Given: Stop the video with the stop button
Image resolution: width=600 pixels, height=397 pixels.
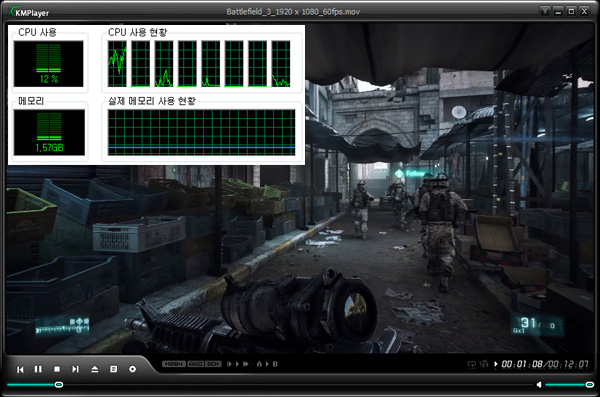Looking at the screenshot, I should [57, 369].
